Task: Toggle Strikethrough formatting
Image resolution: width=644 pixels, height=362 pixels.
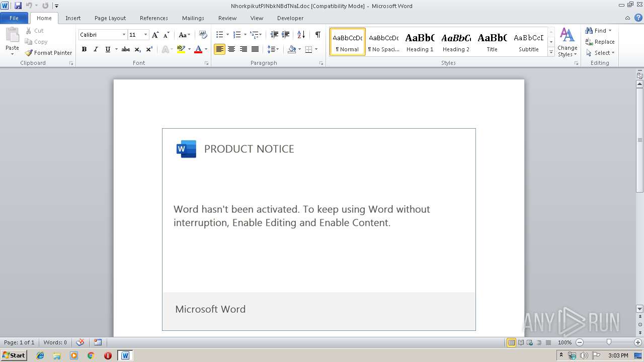Action: point(126,49)
